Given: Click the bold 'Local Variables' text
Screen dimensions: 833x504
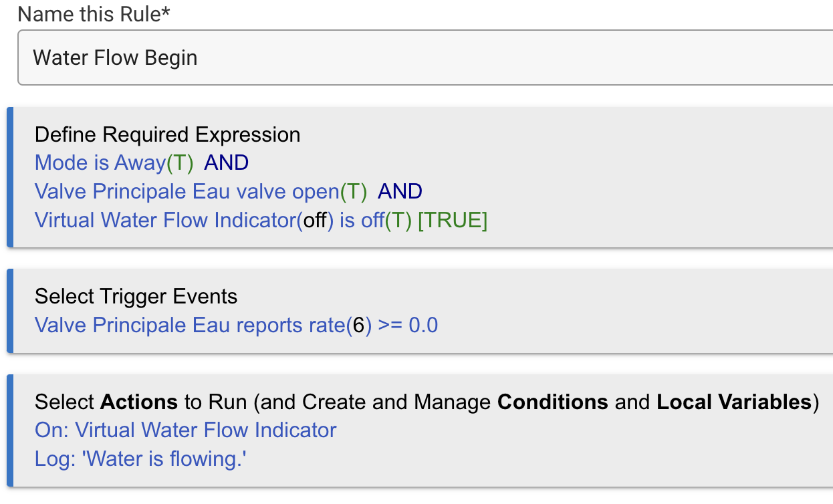Looking at the screenshot, I should pyautogui.click(x=733, y=402).
